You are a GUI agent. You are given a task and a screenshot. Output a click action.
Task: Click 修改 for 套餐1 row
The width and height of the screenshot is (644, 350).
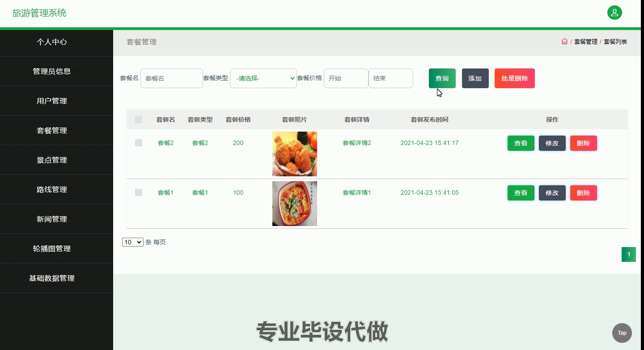coord(552,193)
